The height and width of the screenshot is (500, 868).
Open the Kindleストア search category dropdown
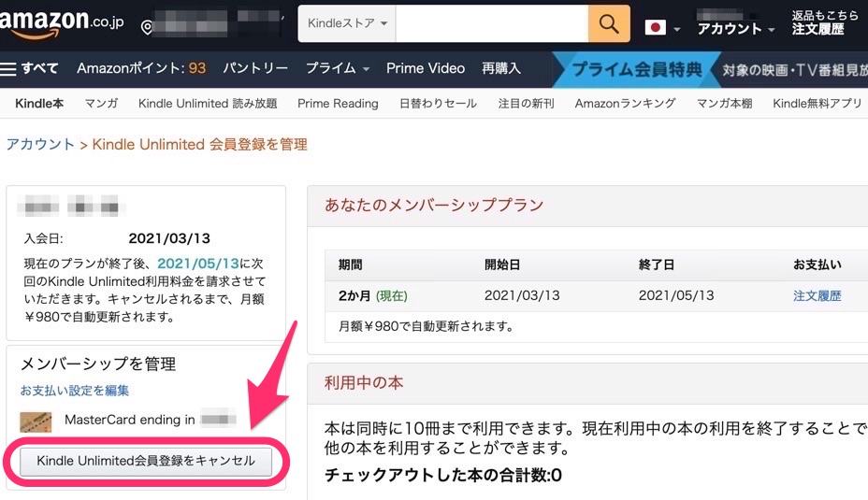[x=347, y=23]
